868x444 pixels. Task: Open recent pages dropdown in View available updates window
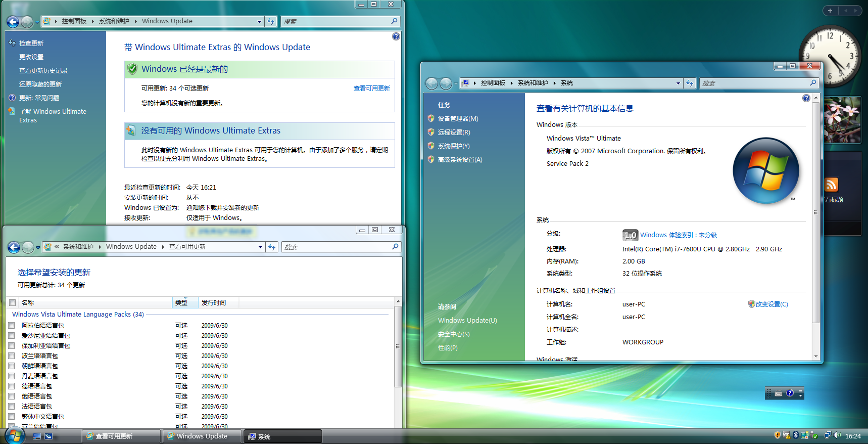click(x=38, y=248)
